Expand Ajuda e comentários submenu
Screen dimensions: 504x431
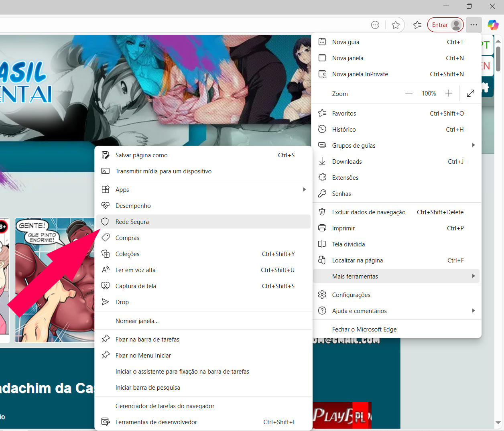pos(396,311)
